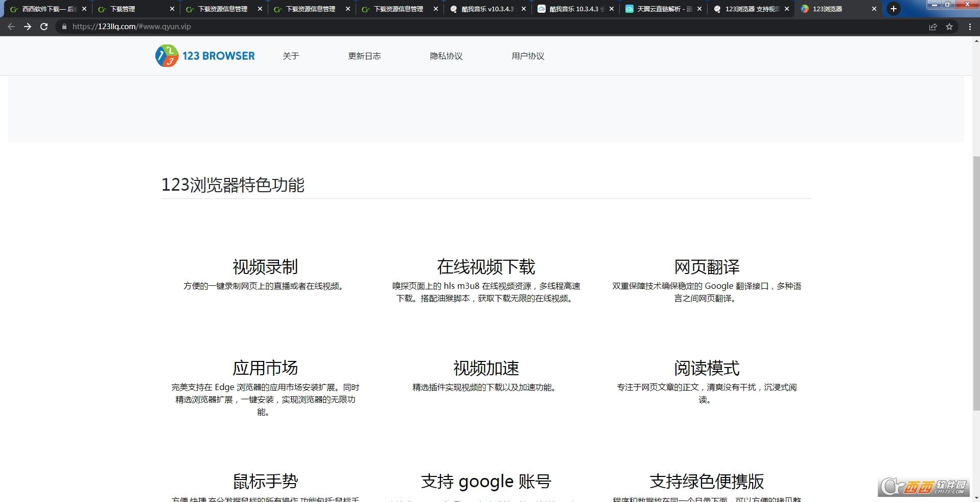Viewport: 980px width, 502px height.
Task: Click the 网页翻译 feature heading
Action: coord(707,266)
